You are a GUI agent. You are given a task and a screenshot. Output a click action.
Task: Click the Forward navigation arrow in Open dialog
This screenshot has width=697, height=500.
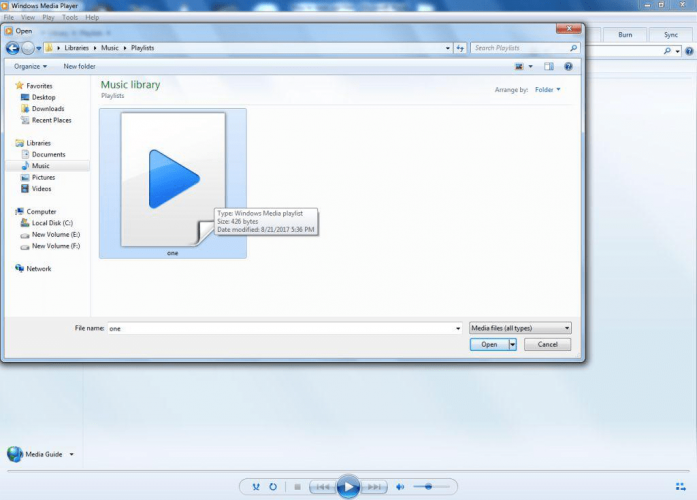[x=28, y=48]
